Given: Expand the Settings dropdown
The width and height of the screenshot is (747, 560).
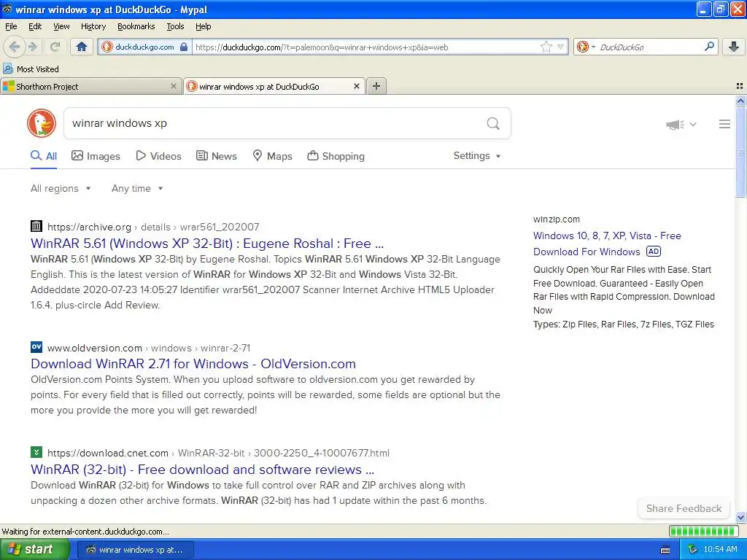Looking at the screenshot, I should (477, 156).
